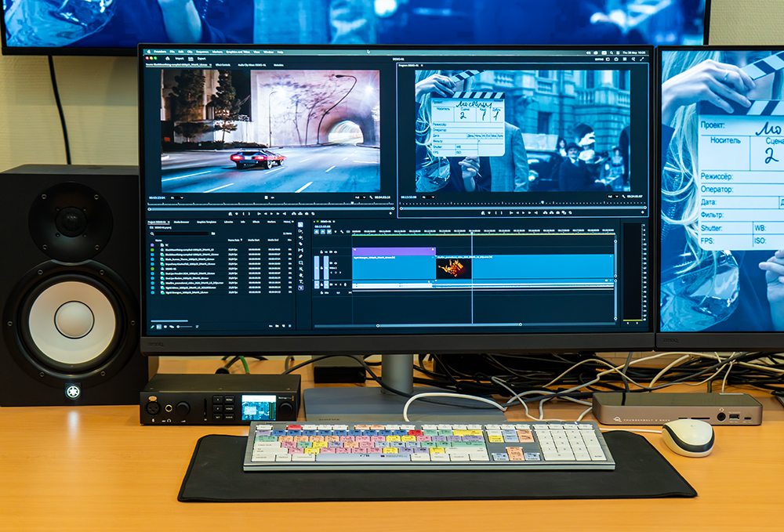The width and height of the screenshot is (784, 532).
Task: Toggle visibility eye on top video track
Action: click(x=336, y=252)
